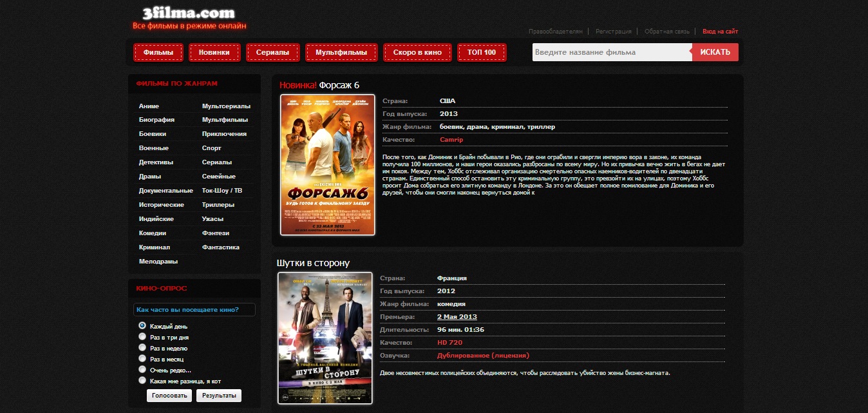View the ТОП 100 menu page
Screen dimensions: 868x413
coord(482,52)
